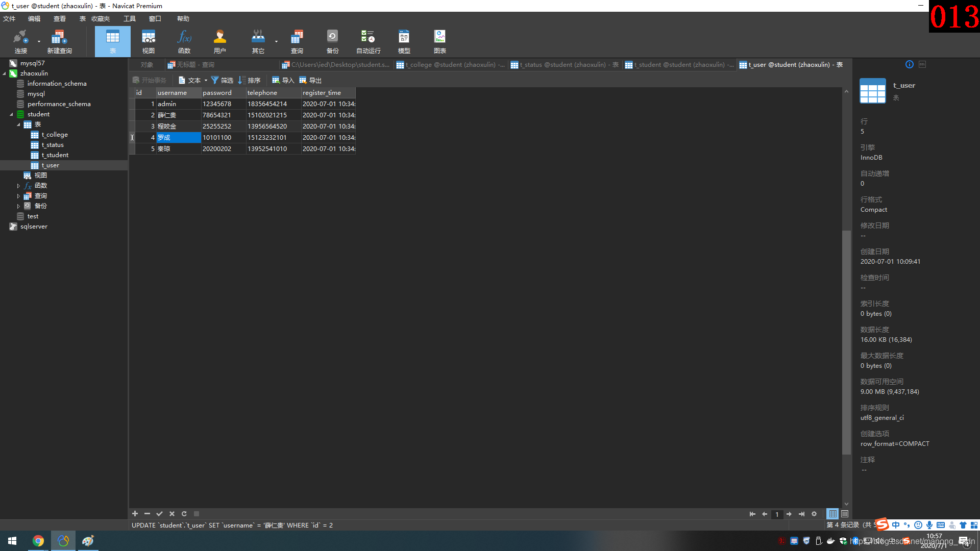Collapse the student database node
Image resolution: width=980 pixels, height=551 pixels.
click(11, 114)
